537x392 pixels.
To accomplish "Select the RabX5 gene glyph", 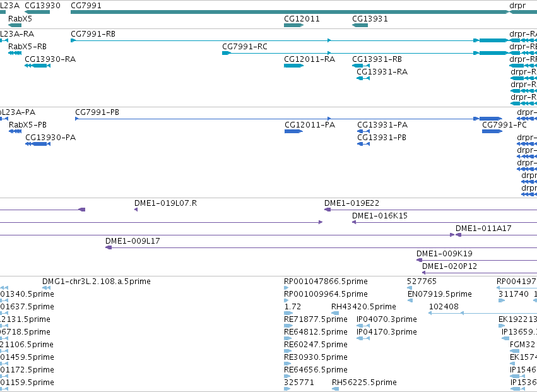I will click(15, 25).
